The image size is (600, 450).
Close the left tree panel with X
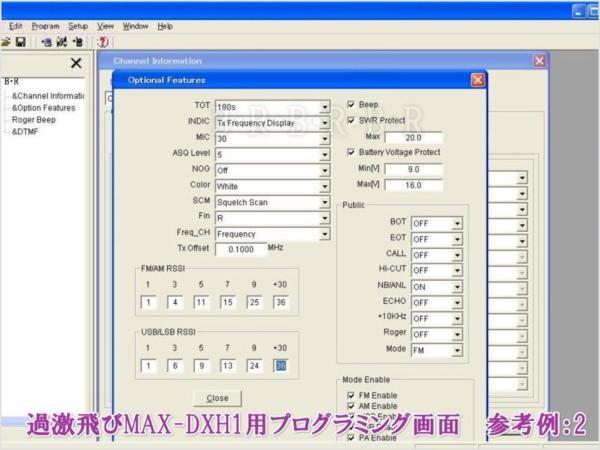pyautogui.click(x=76, y=63)
